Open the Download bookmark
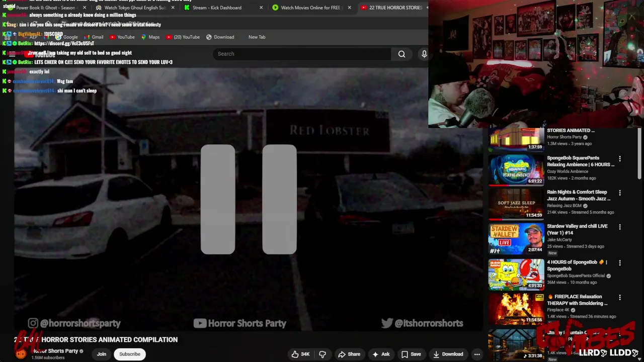Screen dimensions: 644x362 [x=220, y=37]
